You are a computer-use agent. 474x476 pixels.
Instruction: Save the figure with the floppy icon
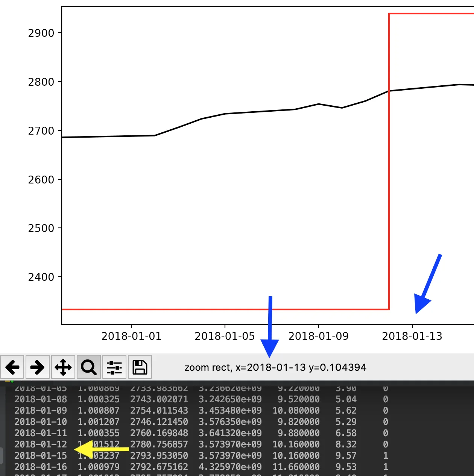pyautogui.click(x=140, y=367)
